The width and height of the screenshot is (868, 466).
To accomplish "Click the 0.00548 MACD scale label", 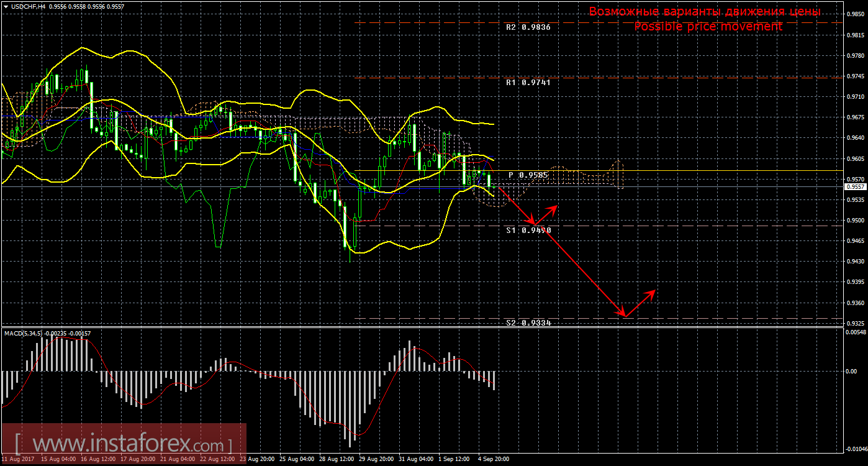I will [x=857, y=332].
